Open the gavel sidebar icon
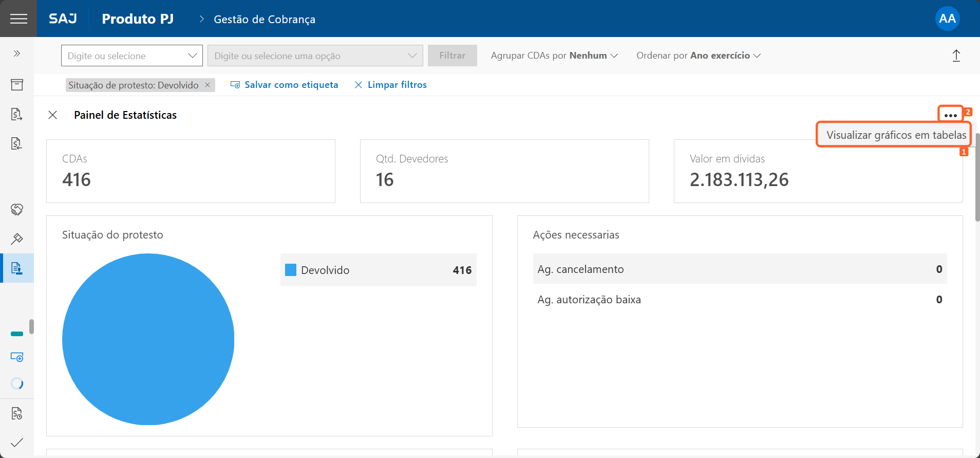Viewport: 980px width, 458px height. click(x=17, y=239)
